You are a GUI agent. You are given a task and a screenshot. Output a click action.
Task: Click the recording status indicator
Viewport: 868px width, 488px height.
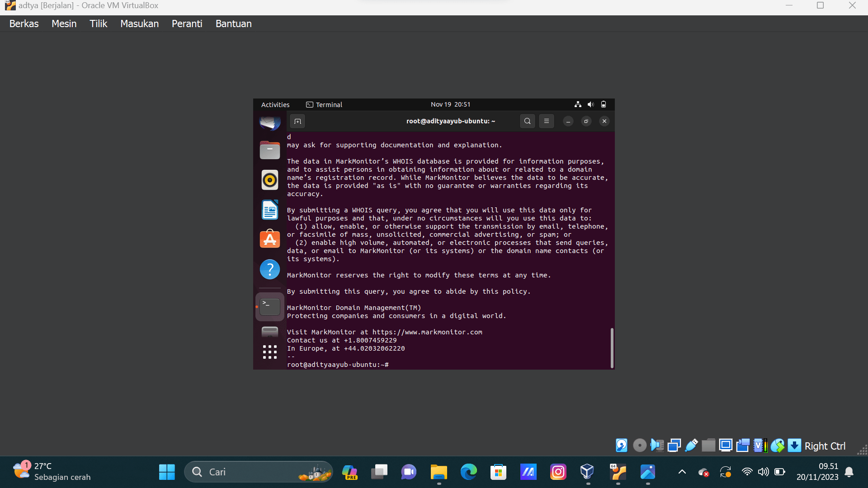point(743,446)
